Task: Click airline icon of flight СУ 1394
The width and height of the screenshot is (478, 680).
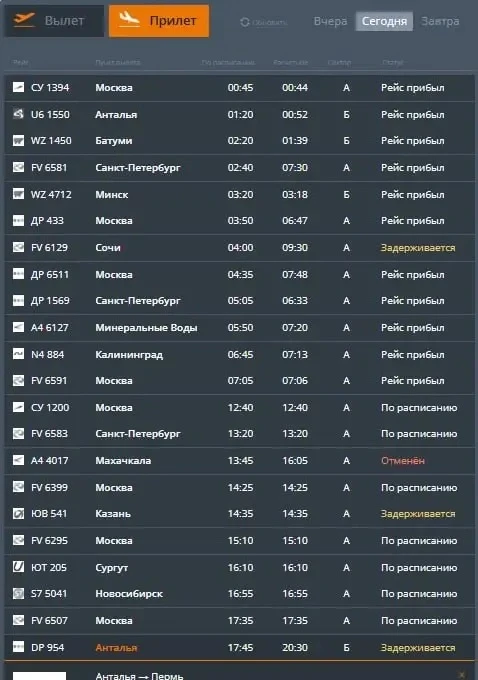Action: pos(18,87)
